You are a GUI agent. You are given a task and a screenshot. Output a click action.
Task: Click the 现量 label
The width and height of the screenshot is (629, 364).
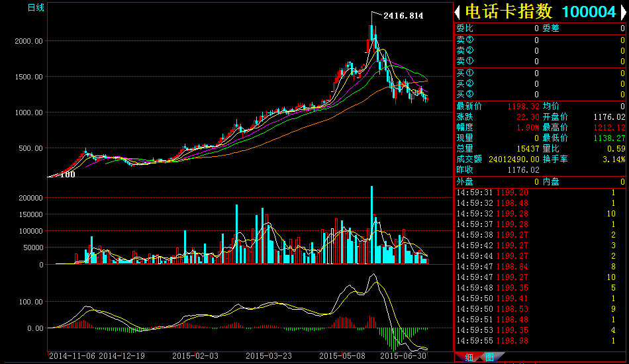pyautogui.click(x=465, y=138)
